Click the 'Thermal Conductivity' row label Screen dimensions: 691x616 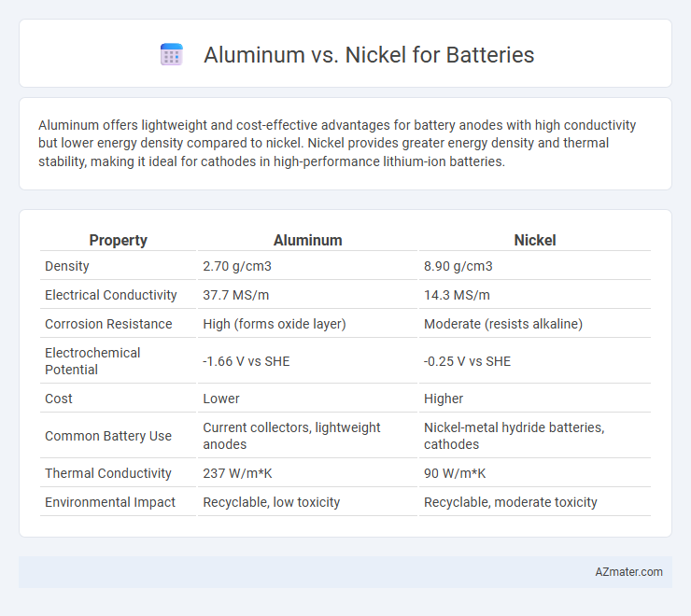click(108, 473)
